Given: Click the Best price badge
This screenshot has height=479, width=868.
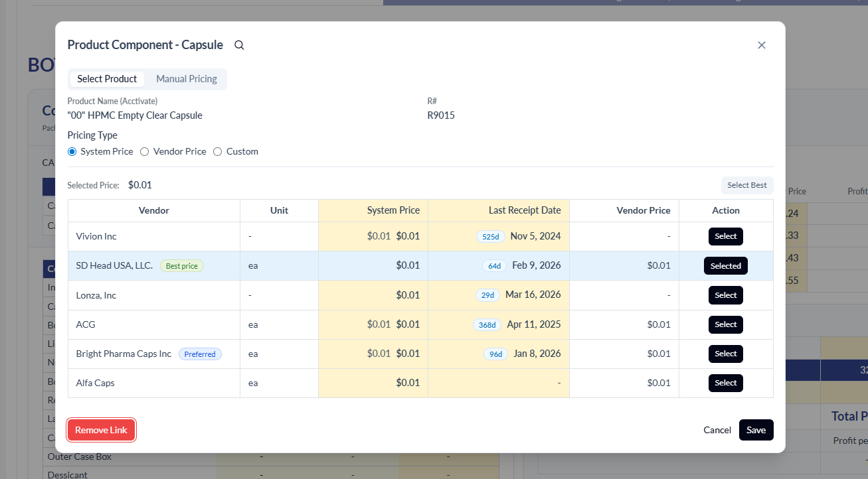Looking at the screenshot, I should pyautogui.click(x=182, y=266).
